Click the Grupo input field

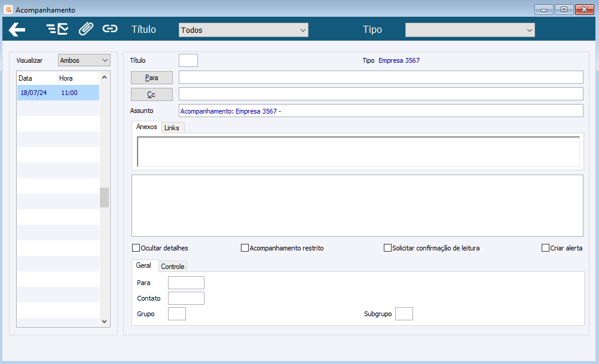click(177, 314)
